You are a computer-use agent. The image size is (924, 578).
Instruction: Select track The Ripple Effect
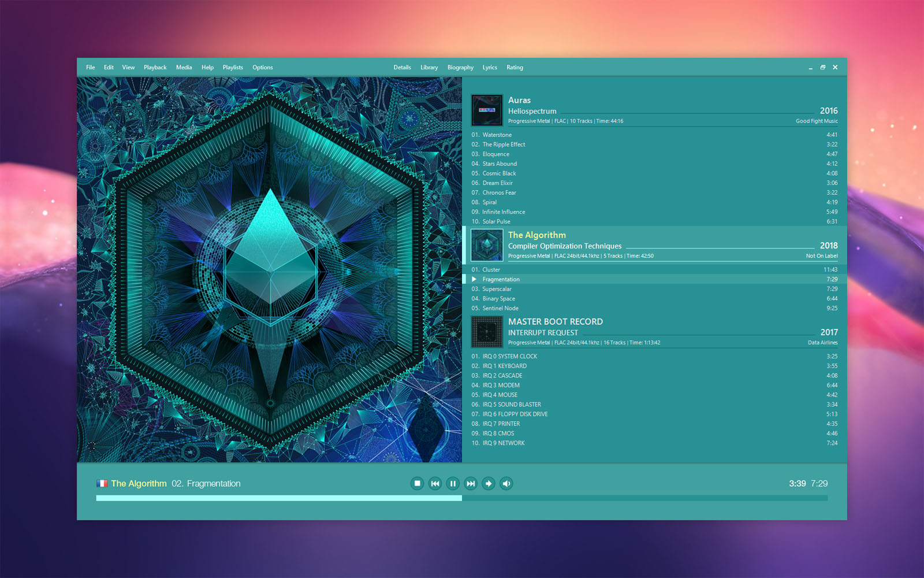click(x=654, y=144)
